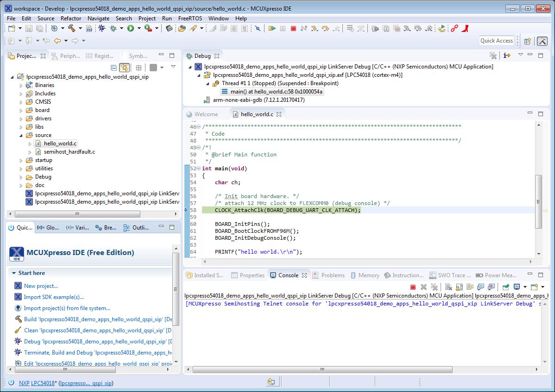Collapse the Start here section

(x=14, y=273)
